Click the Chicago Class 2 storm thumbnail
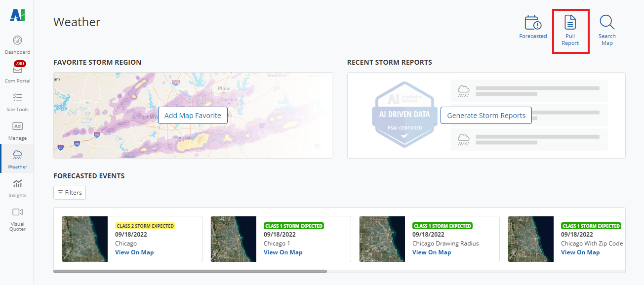This screenshot has height=285, width=644. point(85,239)
